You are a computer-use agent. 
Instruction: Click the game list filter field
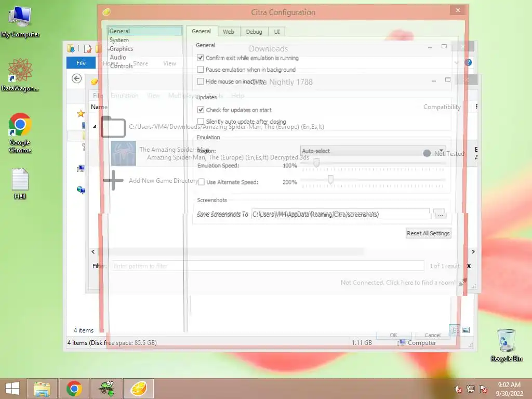(268, 266)
